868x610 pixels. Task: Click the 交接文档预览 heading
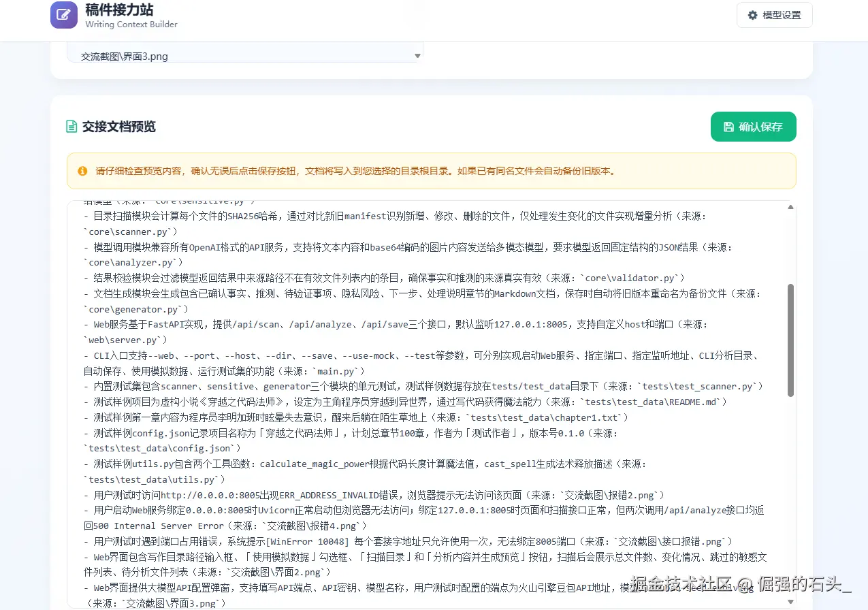(x=119, y=127)
